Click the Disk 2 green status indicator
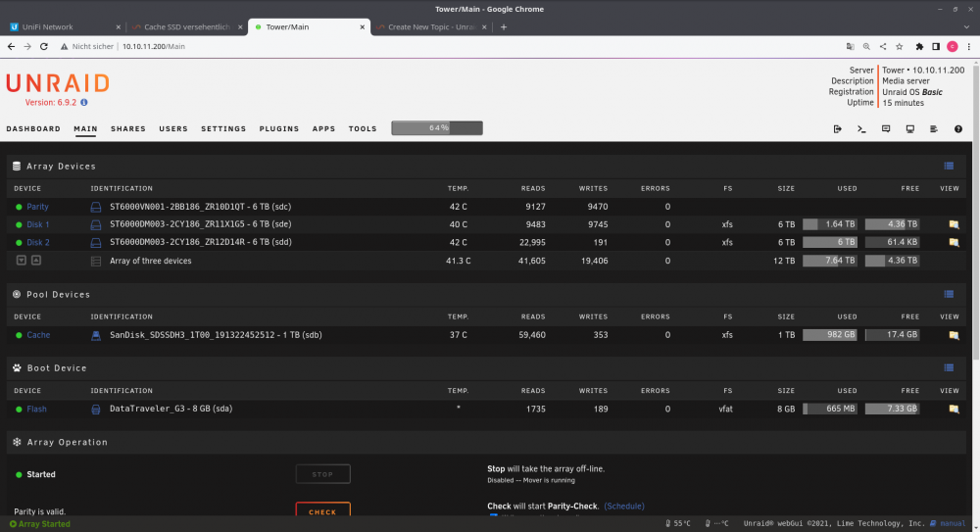 click(19, 243)
